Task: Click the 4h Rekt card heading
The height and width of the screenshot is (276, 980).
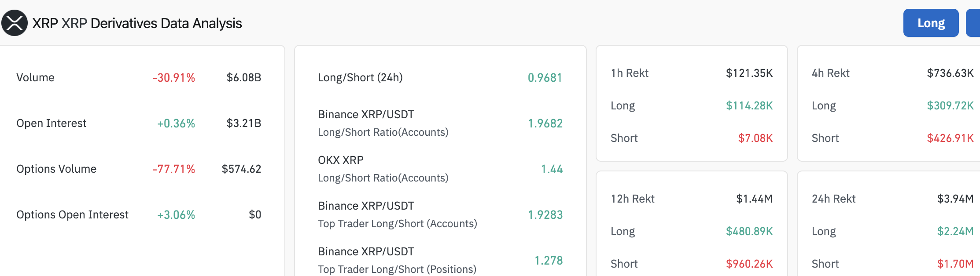Action: pyautogui.click(x=830, y=73)
